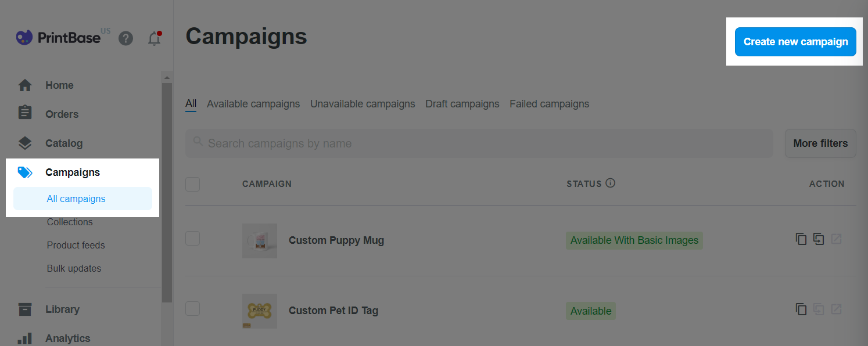The width and height of the screenshot is (868, 346).
Task: Check the Custom Pet ID Tag row checkbox
Action: (x=192, y=308)
